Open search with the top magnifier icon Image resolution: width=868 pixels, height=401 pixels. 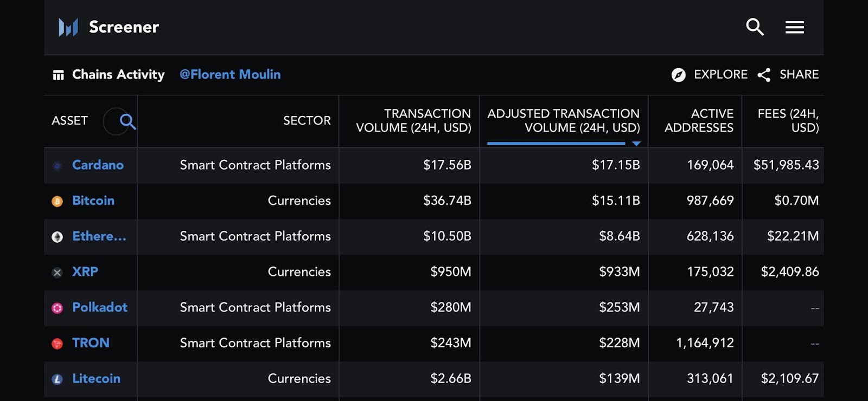tap(755, 27)
